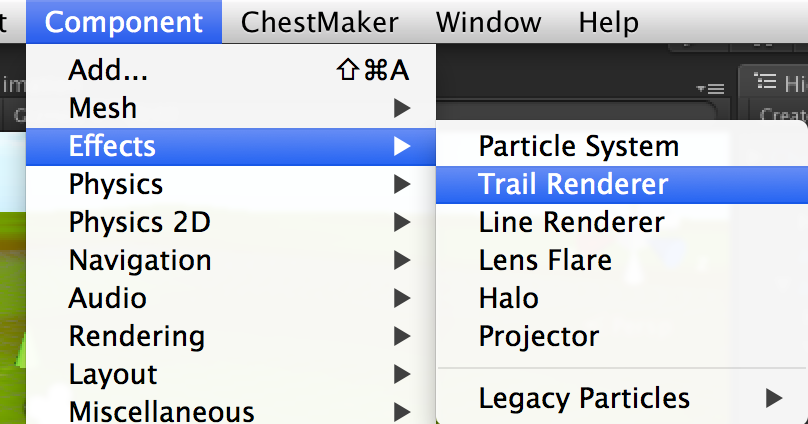Expand the Physics submenu
Viewport: 808px width, 424px height.
[231, 184]
